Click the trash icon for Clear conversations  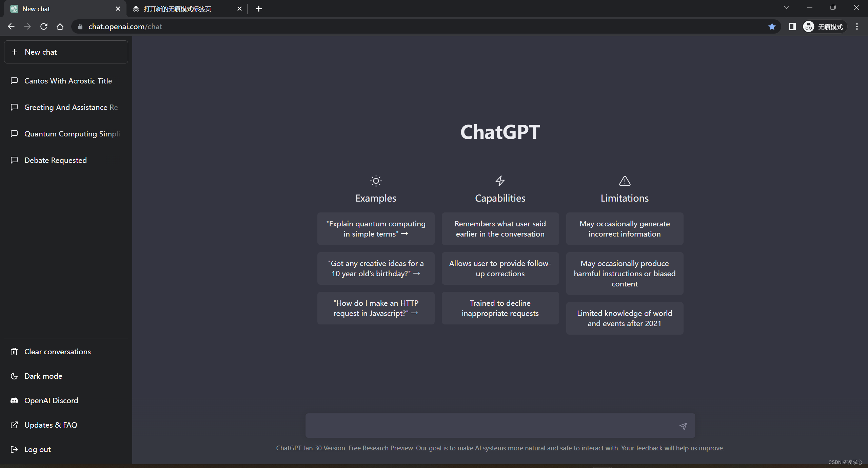tap(14, 352)
